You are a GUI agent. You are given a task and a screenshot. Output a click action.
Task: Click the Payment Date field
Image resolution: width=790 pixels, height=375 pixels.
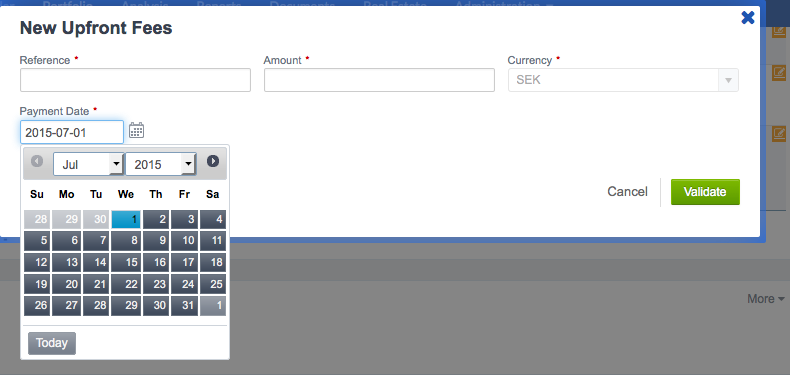(x=72, y=132)
